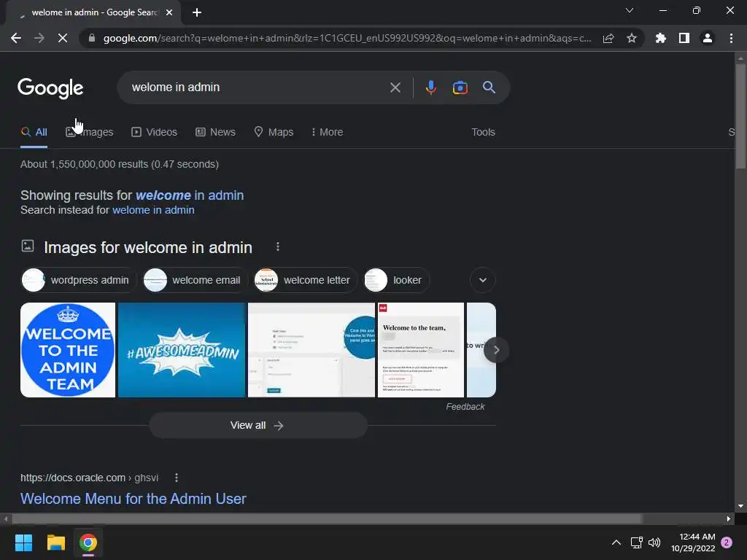Open the browser side panel

click(x=684, y=38)
